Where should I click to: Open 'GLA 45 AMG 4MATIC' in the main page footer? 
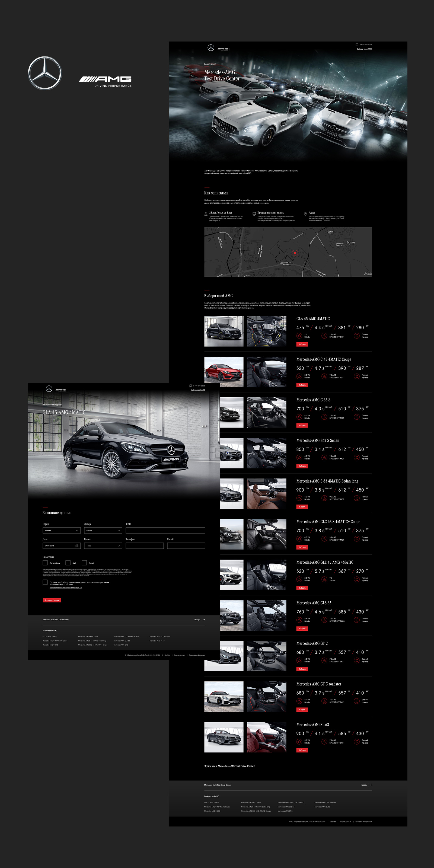coord(212,803)
